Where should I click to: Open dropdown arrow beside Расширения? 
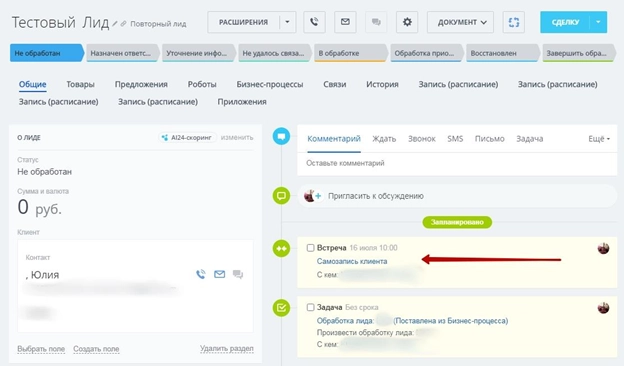(x=288, y=22)
